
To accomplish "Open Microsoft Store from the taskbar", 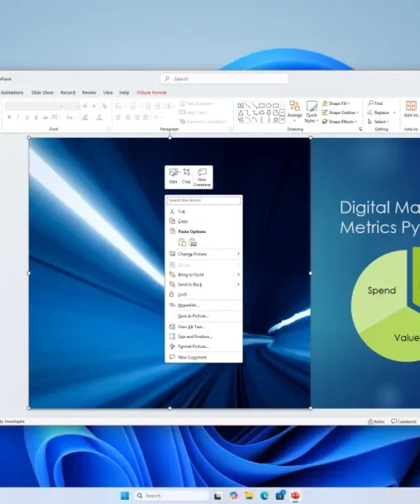I will (280, 496).
